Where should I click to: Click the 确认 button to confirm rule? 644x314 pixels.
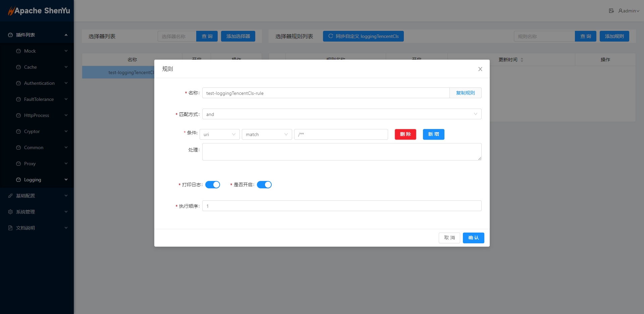coord(473,238)
